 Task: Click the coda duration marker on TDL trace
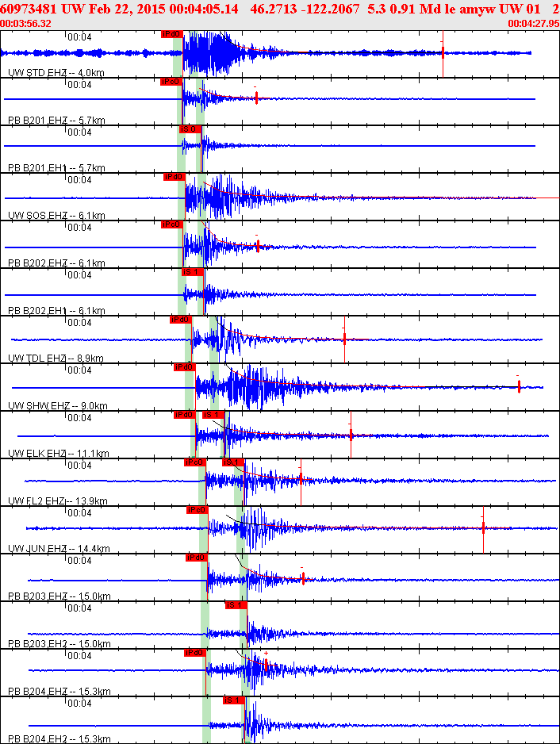pyautogui.click(x=344, y=339)
